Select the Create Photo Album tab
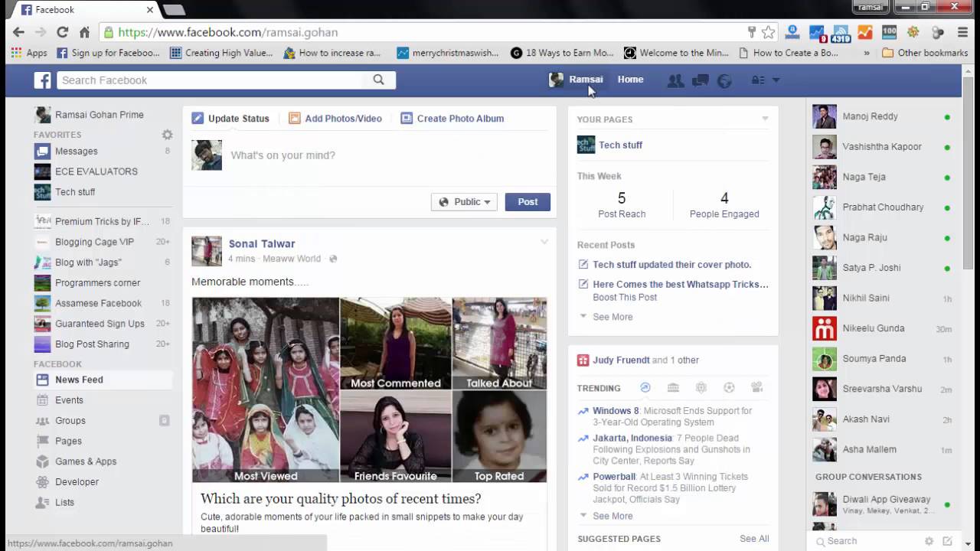This screenshot has width=980, height=551. [452, 119]
